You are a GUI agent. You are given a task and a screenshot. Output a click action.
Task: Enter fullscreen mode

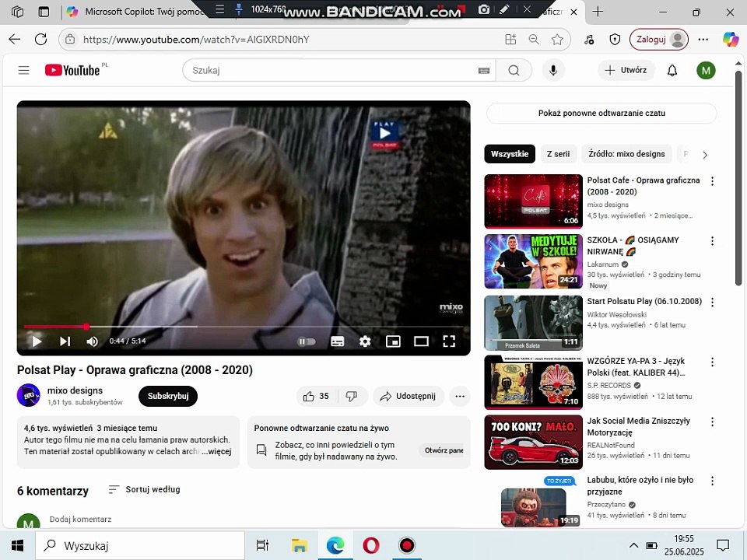click(x=449, y=341)
